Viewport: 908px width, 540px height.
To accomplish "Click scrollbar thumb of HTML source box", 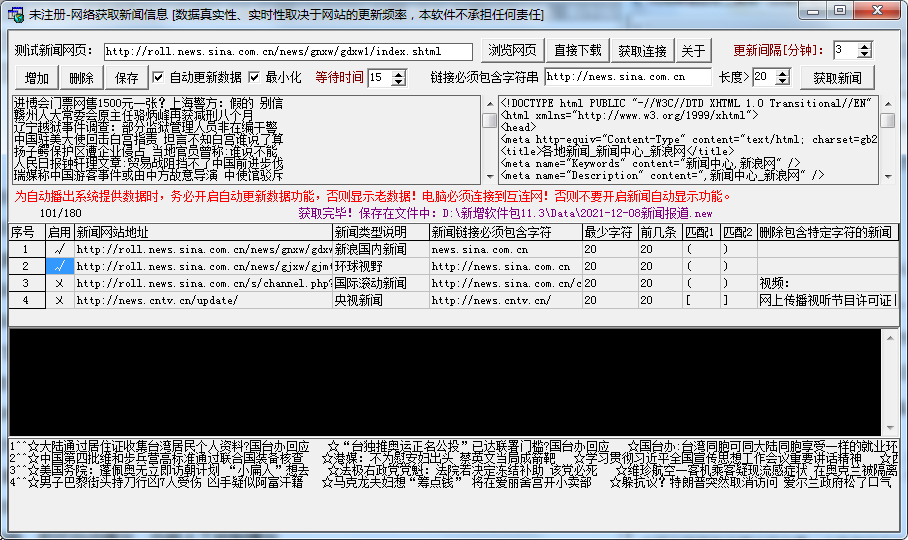I will [887, 120].
